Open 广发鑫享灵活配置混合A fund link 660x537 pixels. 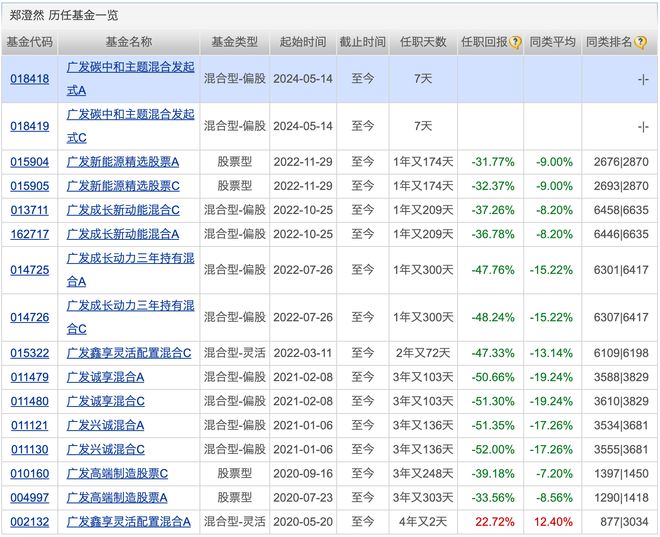tap(129, 522)
